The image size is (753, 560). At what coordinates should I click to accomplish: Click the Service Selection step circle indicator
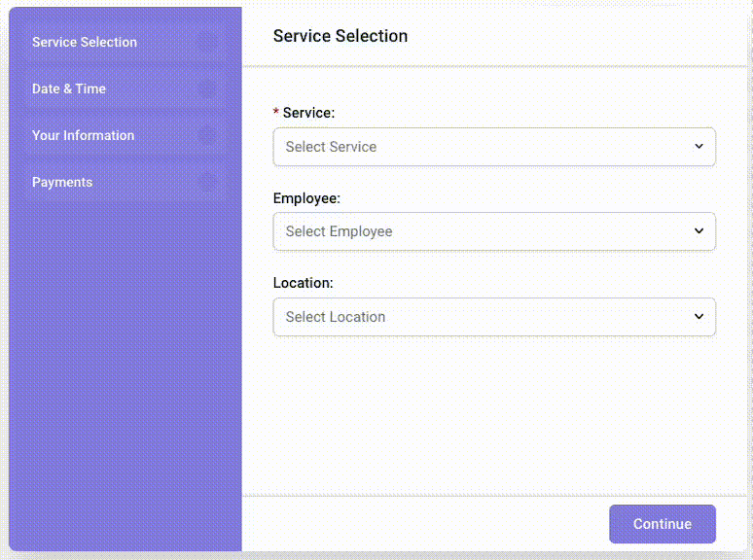pyautogui.click(x=206, y=42)
